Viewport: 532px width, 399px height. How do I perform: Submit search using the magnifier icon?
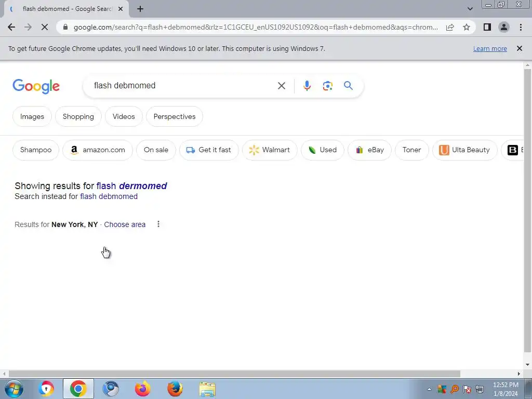click(348, 86)
